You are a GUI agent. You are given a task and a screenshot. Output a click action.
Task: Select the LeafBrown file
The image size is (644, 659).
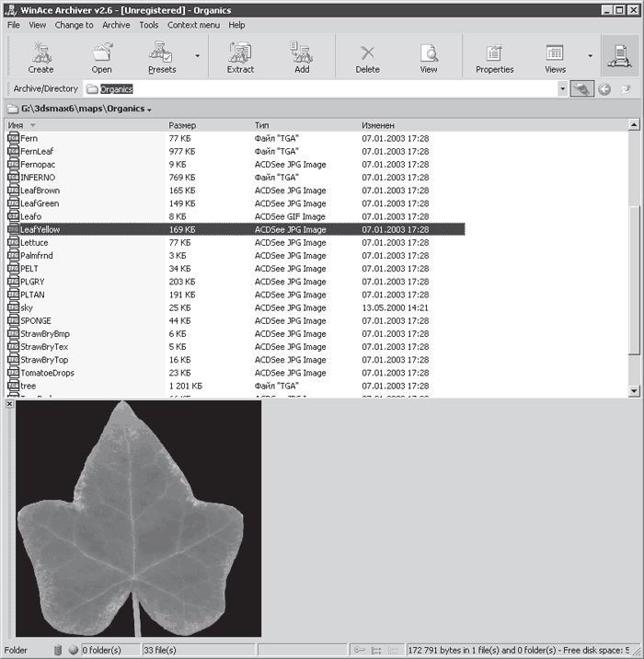pyautogui.click(x=236, y=191)
